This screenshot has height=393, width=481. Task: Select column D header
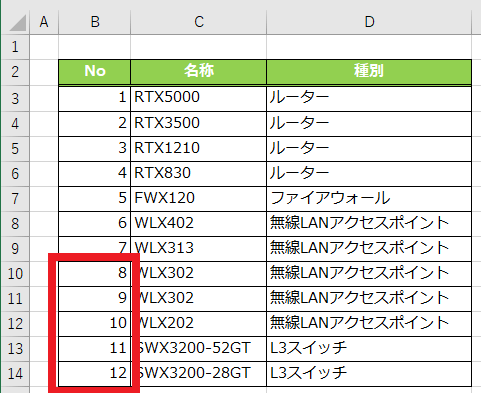[369, 22]
